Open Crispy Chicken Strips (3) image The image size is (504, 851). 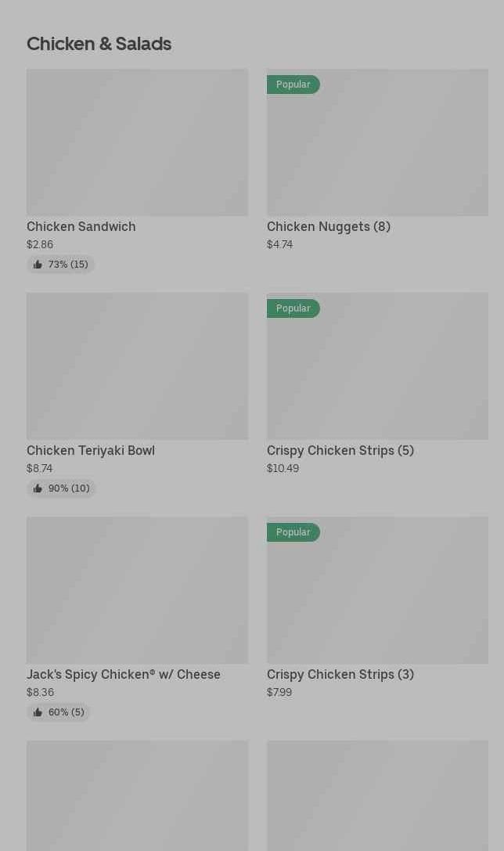point(377,597)
